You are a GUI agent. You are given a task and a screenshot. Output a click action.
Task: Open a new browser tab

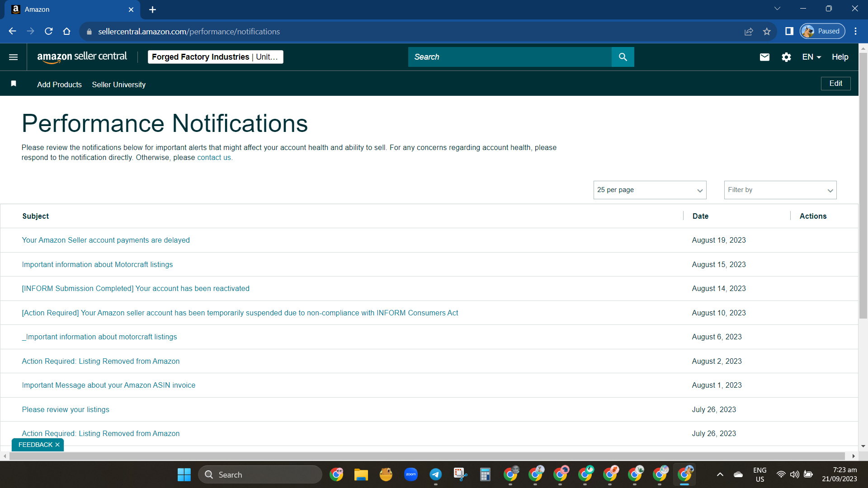pos(152,9)
